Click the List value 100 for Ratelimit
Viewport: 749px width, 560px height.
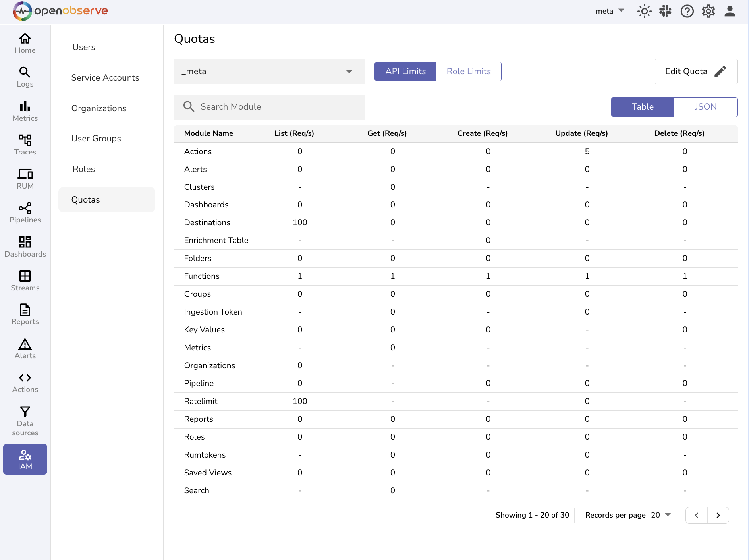tap(300, 401)
